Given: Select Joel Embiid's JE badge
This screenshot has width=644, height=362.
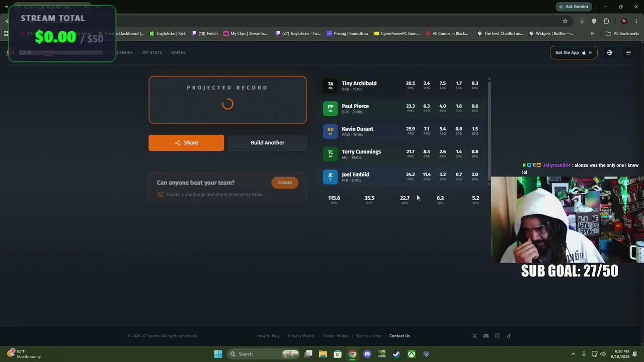Looking at the screenshot, I should [x=331, y=177].
